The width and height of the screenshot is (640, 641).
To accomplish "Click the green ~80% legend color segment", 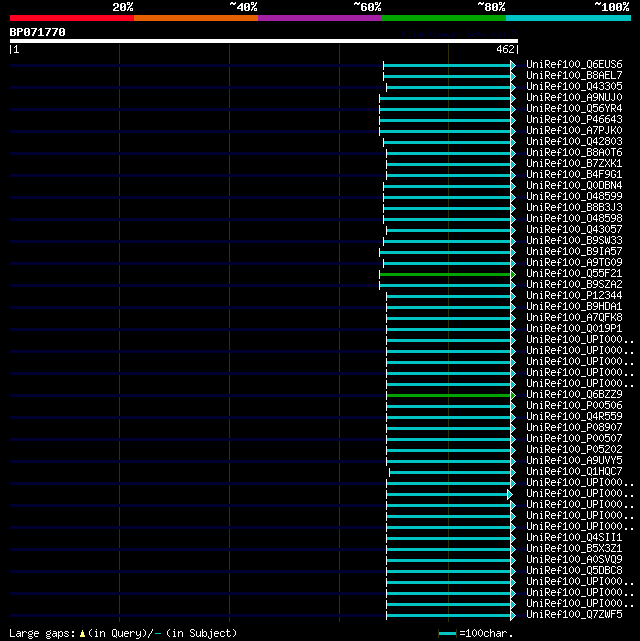I will [444, 18].
